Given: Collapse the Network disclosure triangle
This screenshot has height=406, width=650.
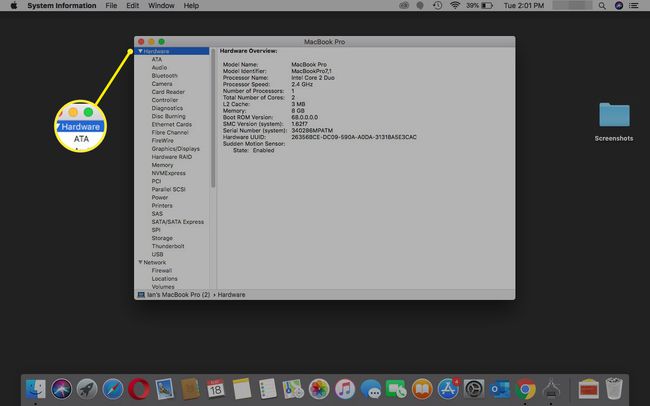Looking at the screenshot, I should (140, 262).
